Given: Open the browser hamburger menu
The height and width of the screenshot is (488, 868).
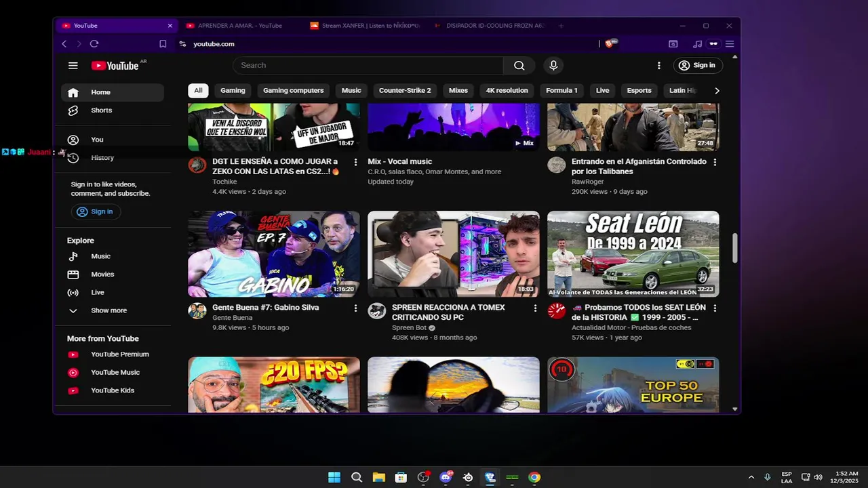Looking at the screenshot, I should [x=730, y=44].
